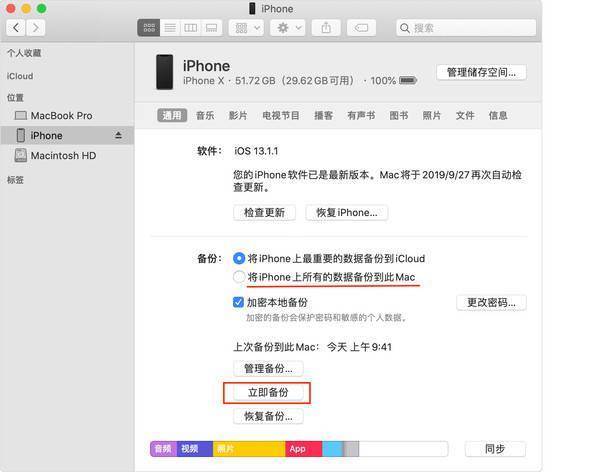Open the 电视节目 tab
Image resolution: width=600 pixels, height=472 pixels.
280,116
